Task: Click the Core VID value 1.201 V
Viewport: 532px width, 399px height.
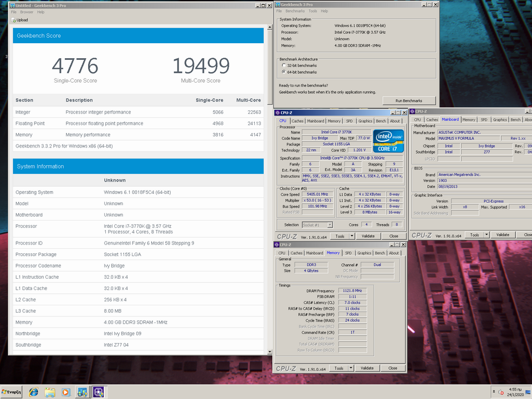Action: [359, 150]
